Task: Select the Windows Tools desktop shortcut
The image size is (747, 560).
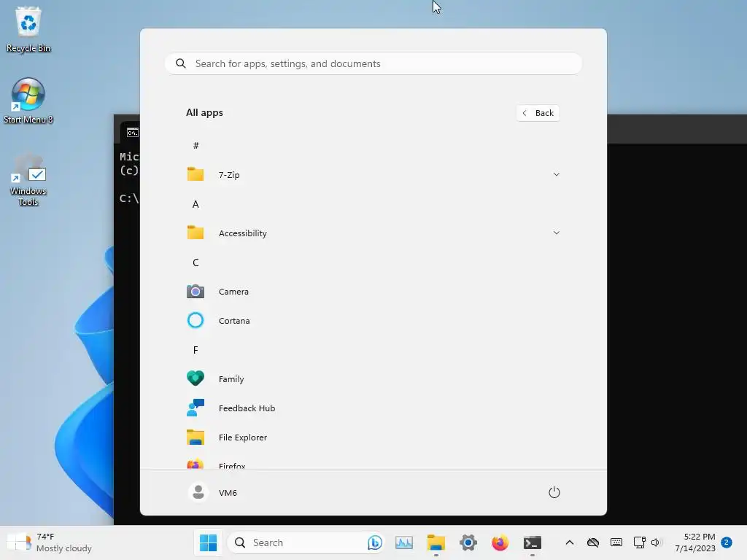Action: click(28, 179)
